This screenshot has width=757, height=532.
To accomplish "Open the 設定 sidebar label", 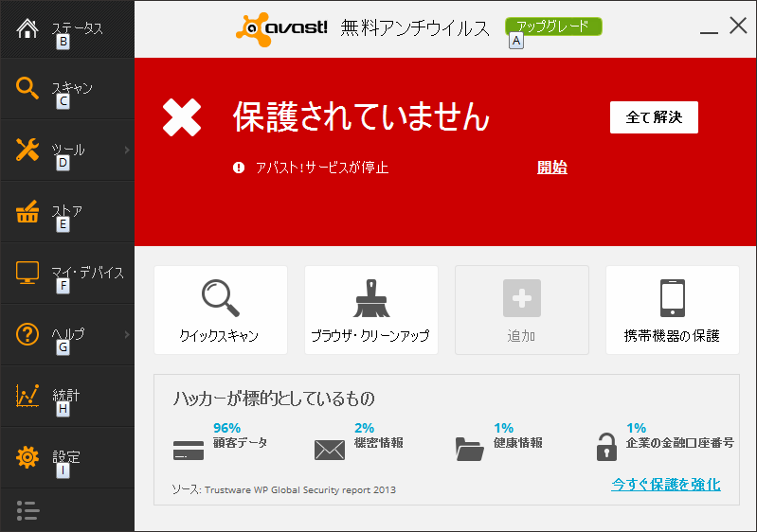I will [x=65, y=457].
